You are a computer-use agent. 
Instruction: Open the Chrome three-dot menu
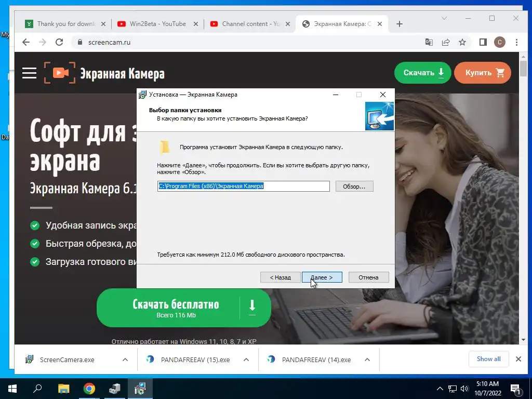click(x=516, y=42)
